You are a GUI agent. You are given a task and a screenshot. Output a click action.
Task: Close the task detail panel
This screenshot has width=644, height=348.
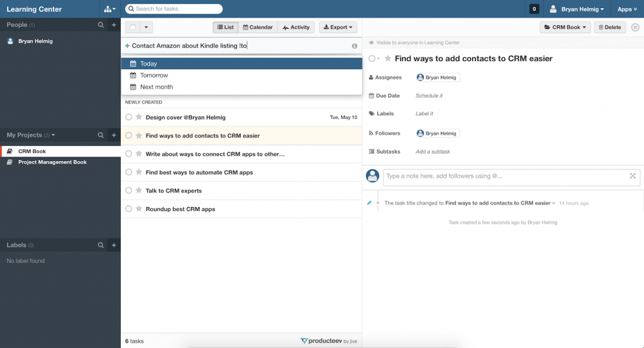[635, 28]
